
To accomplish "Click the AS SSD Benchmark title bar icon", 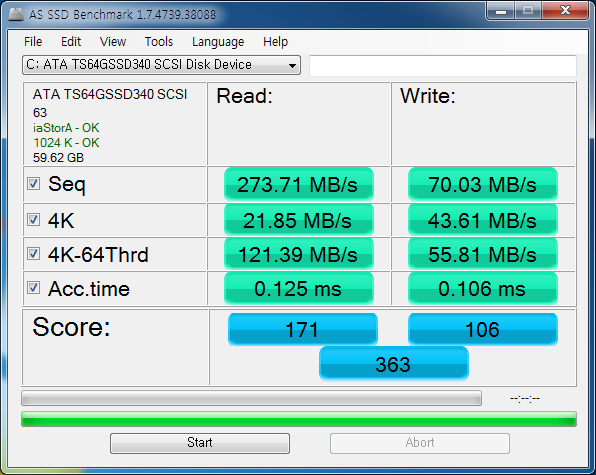I will (x=16, y=14).
